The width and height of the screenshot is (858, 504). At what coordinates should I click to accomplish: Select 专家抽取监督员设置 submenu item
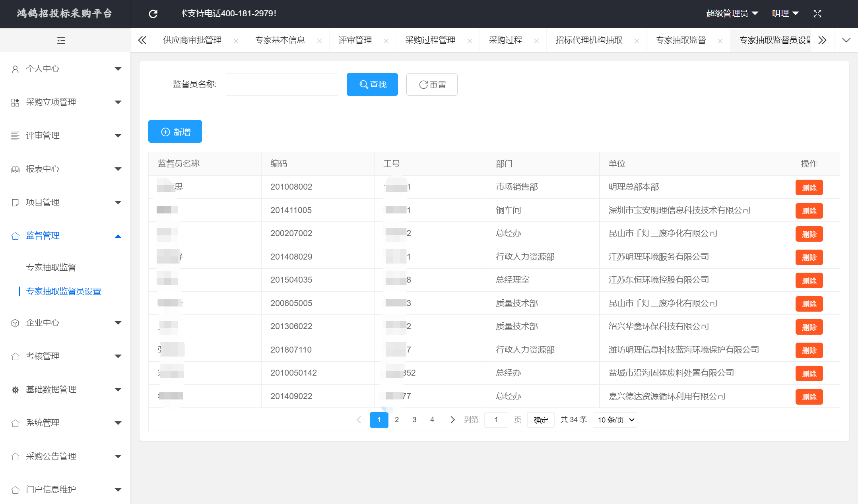pos(64,291)
